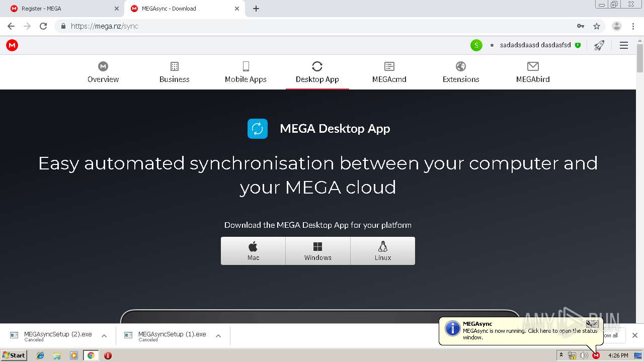Click the MEGAsync tray icon
This screenshot has width=644, height=362.
pos(596,355)
